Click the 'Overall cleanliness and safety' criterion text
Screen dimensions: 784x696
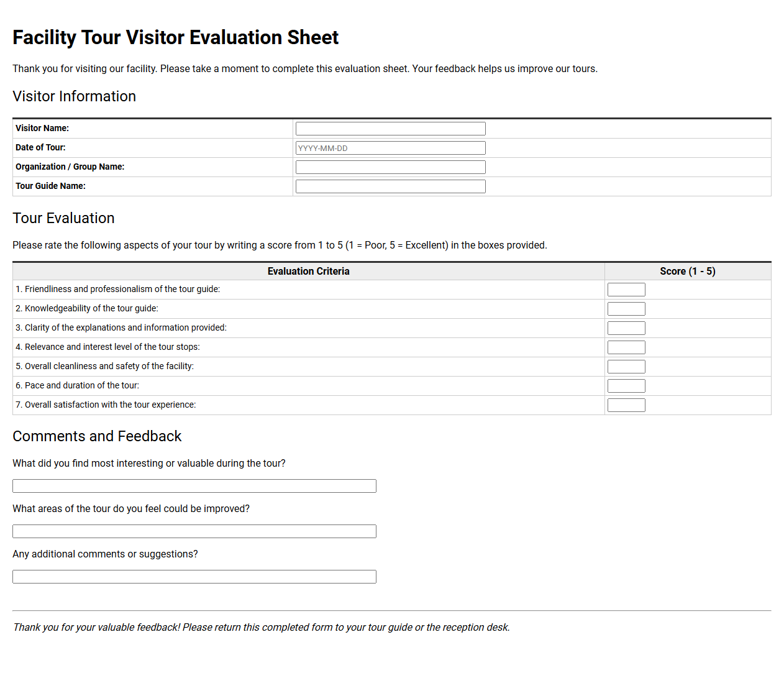click(x=104, y=366)
